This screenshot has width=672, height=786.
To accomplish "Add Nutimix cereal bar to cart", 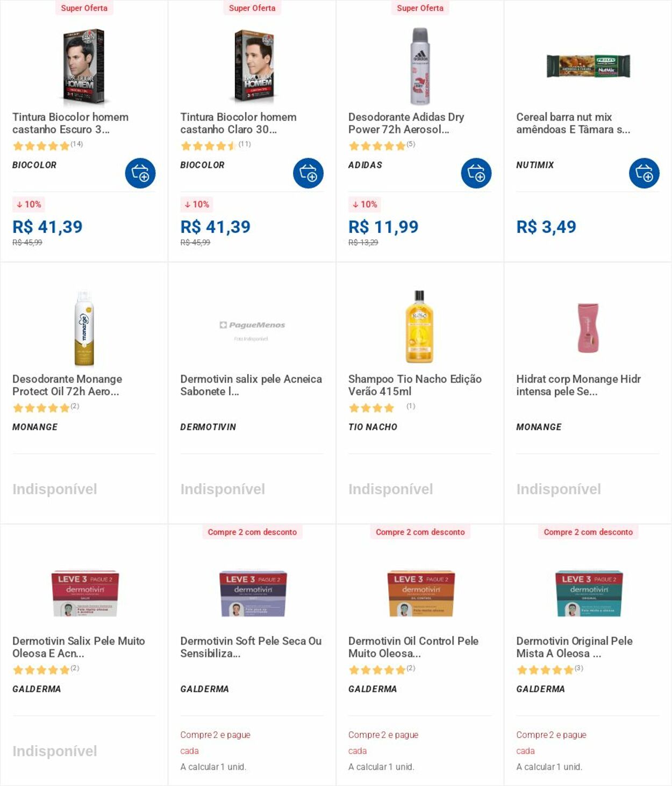I will coord(644,173).
